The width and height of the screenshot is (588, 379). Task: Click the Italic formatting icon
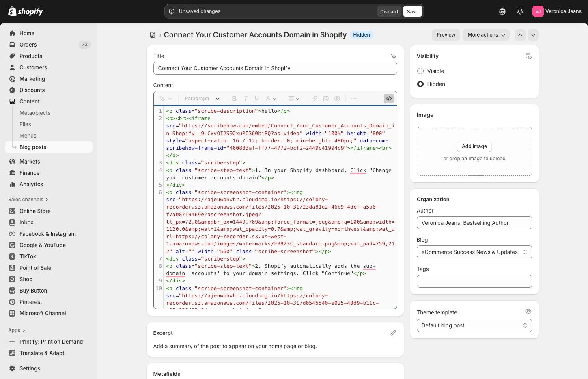tap(245, 99)
